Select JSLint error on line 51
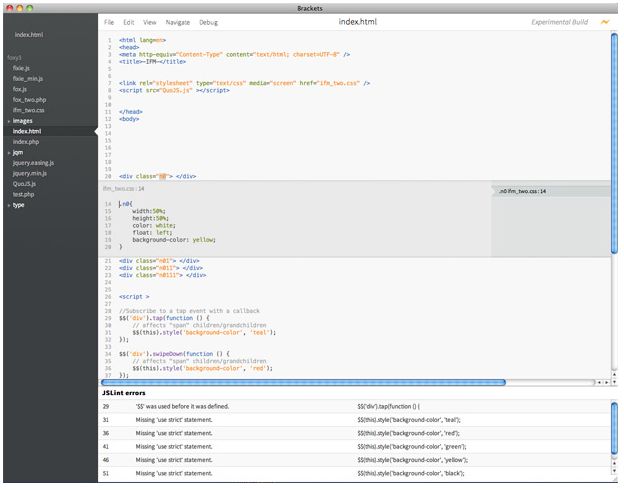Viewport: 624px width, 490px height. point(354,473)
